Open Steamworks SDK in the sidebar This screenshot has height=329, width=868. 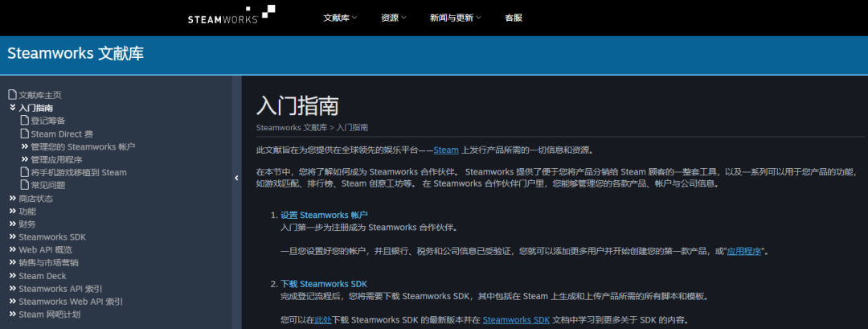[x=52, y=237]
